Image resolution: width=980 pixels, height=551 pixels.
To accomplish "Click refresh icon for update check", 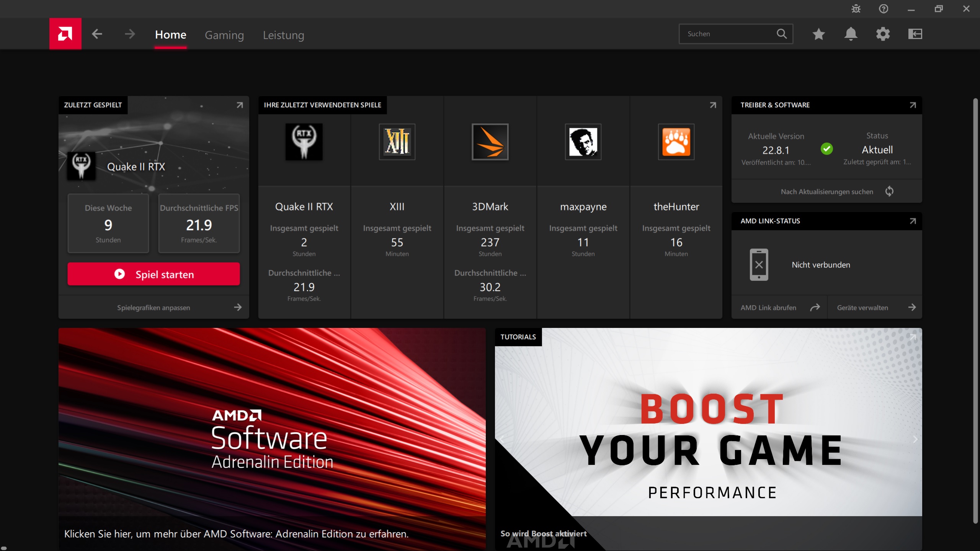I will pos(889,191).
